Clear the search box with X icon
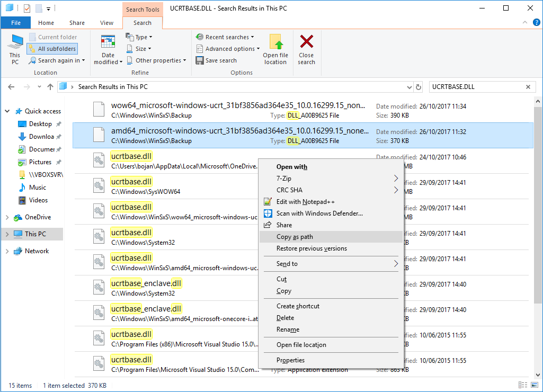The image size is (543, 392). [x=528, y=87]
